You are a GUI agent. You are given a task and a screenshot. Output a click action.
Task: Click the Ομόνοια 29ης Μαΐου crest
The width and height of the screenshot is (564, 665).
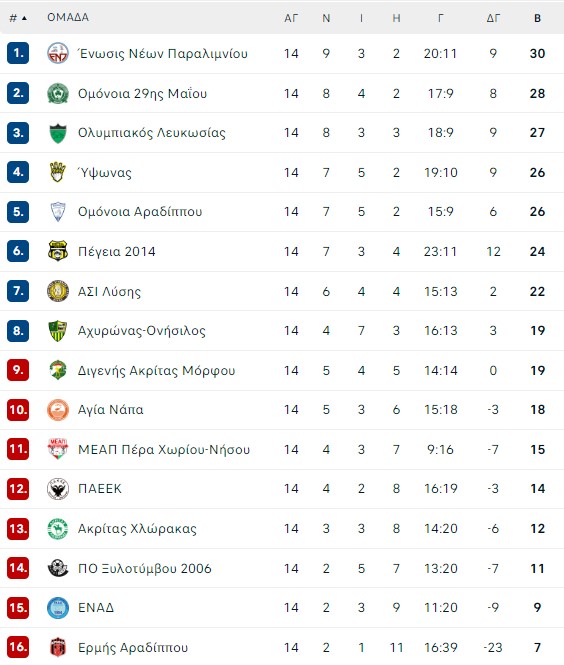pyautogui.click(x=58, y=93)
